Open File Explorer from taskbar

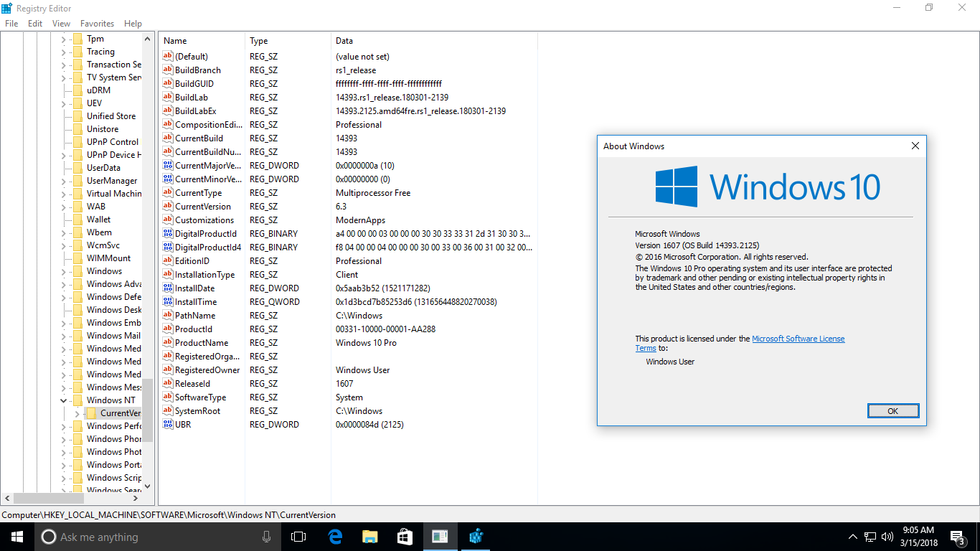369,537
